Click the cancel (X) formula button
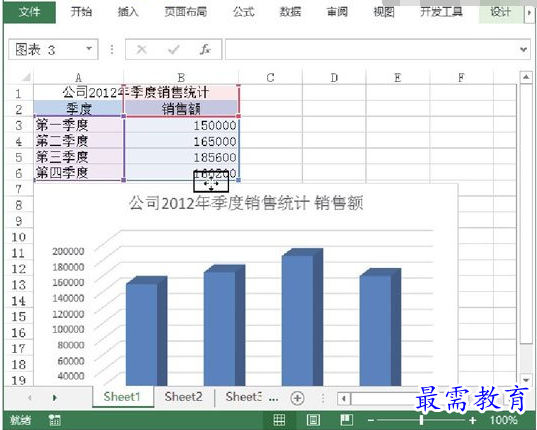 click(x=141, y=50)
